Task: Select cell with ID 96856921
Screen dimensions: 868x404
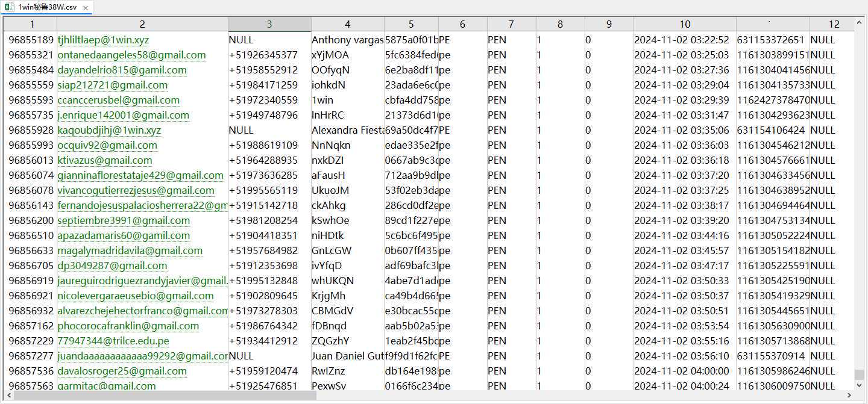Action: 31,296
